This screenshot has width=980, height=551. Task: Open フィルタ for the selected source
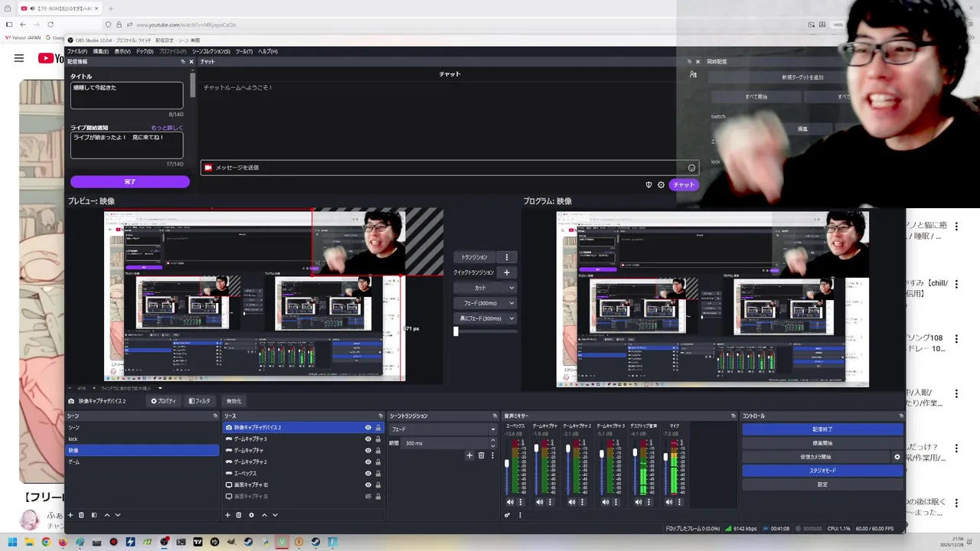200,401
